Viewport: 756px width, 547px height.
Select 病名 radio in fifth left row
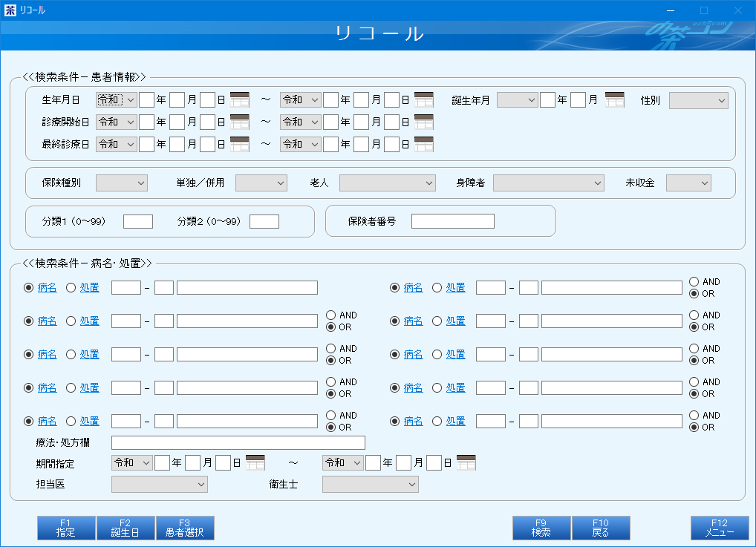click(x=28, y=422)
